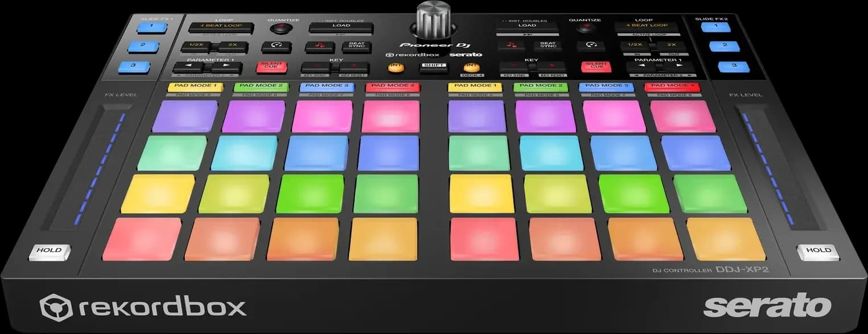Screen dimensions: 868x334
Task: Hit the Key plus button on left deck
Action: tap(353, 68)
